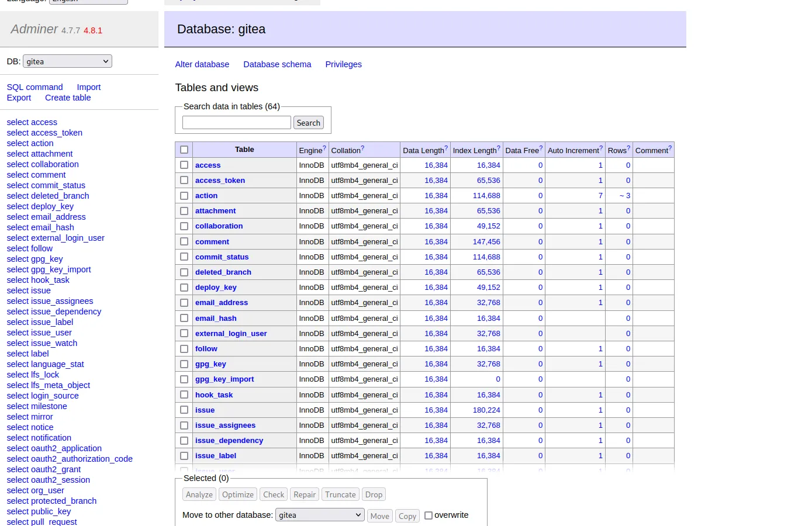Viewport: 812px width, 526px height.
Task: Open the Alter database page
Action: [x=202, y=64]
